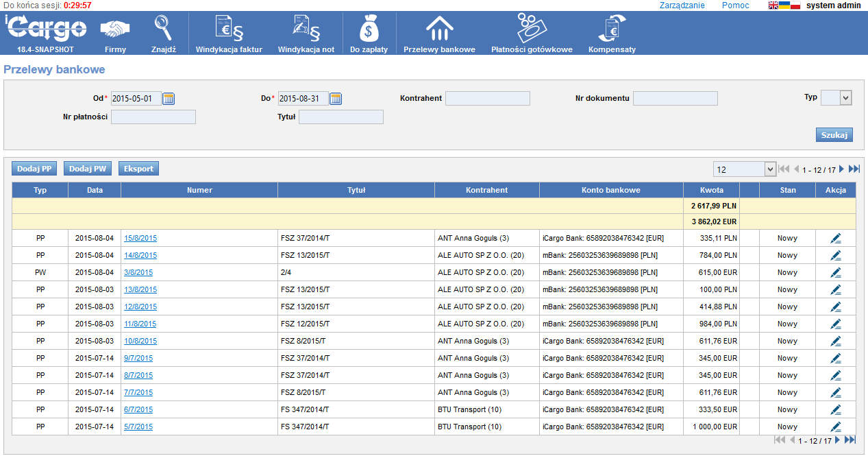Screen dimensions: 868x467
Task: Open calendar picker for Do date
Action: coord(336,99)
